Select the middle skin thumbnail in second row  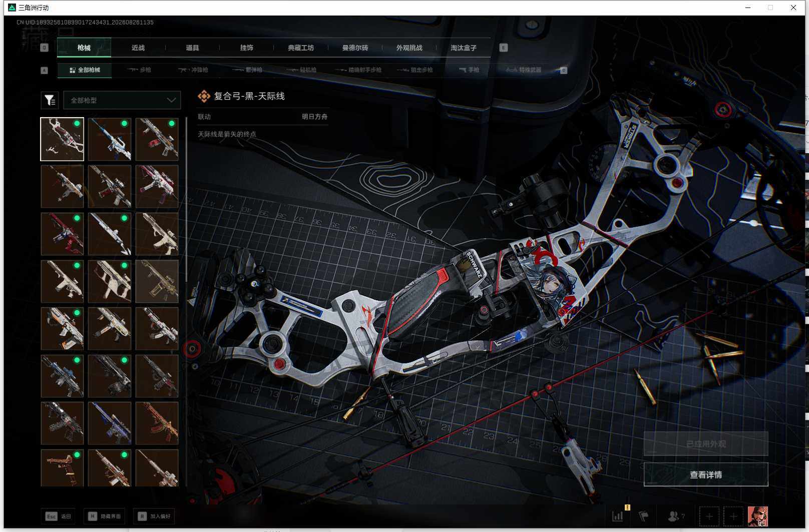coord(110,186)
